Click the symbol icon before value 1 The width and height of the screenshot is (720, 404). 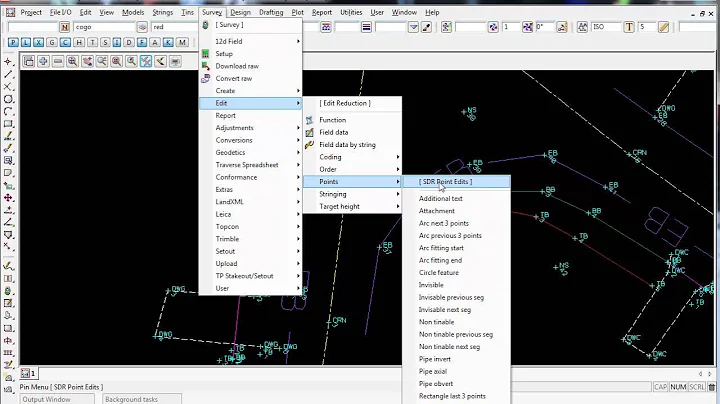[493, 27]
